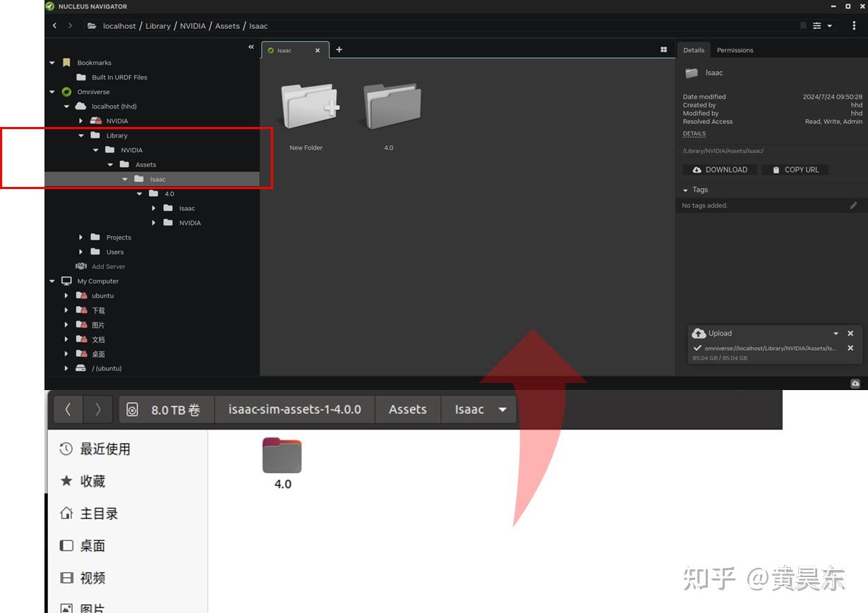This screenshot has height=613, width=868.
Task: Click the DOWNLOAD button for Isaac folder
Action: (x=720, y=169)
